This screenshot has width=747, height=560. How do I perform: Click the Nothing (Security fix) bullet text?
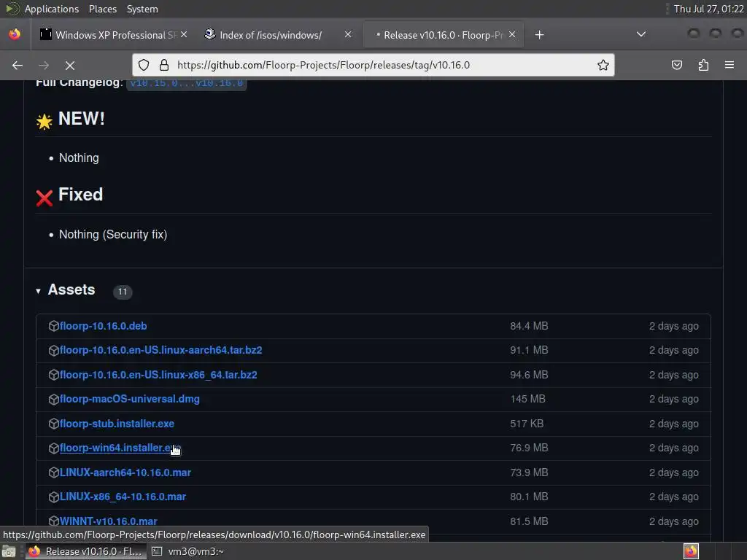[x=113, y=234]
